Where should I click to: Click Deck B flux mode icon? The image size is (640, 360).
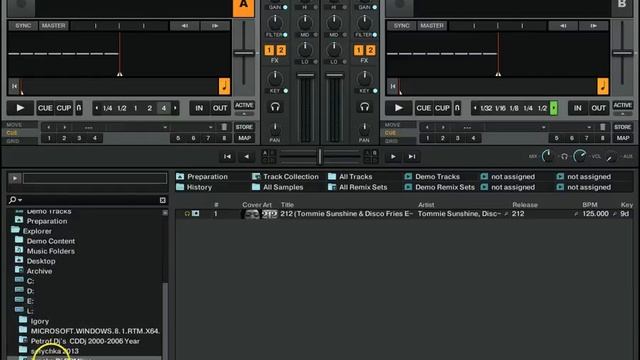[x=458, y=108]
